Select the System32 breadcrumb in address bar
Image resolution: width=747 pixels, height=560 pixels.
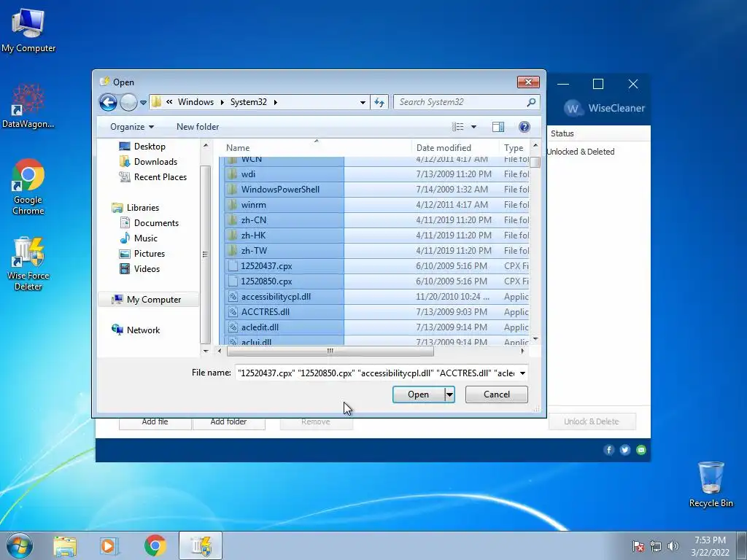click(249, 102)
